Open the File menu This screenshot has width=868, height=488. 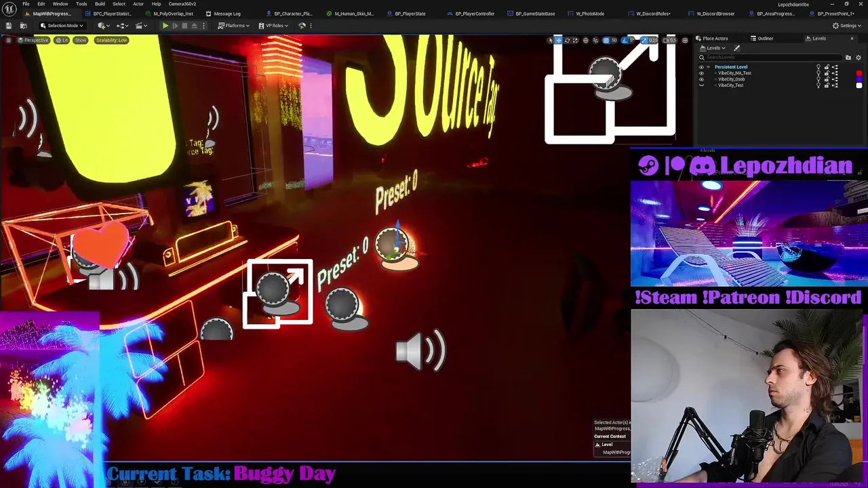coord(26,4)
